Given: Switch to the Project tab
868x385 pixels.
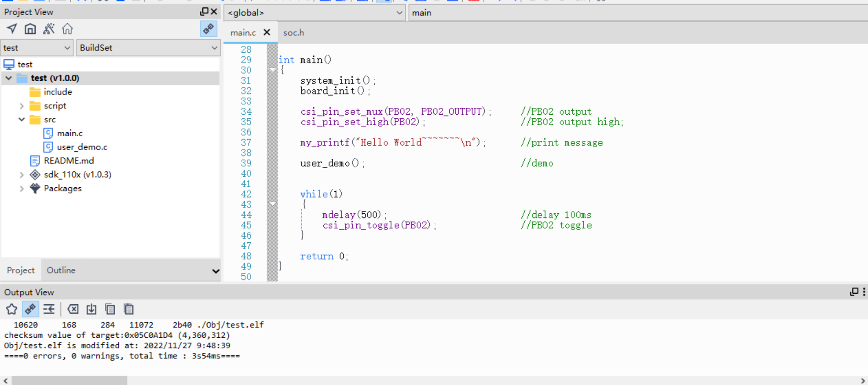Looking at the screenshot, I should point(21,270).
